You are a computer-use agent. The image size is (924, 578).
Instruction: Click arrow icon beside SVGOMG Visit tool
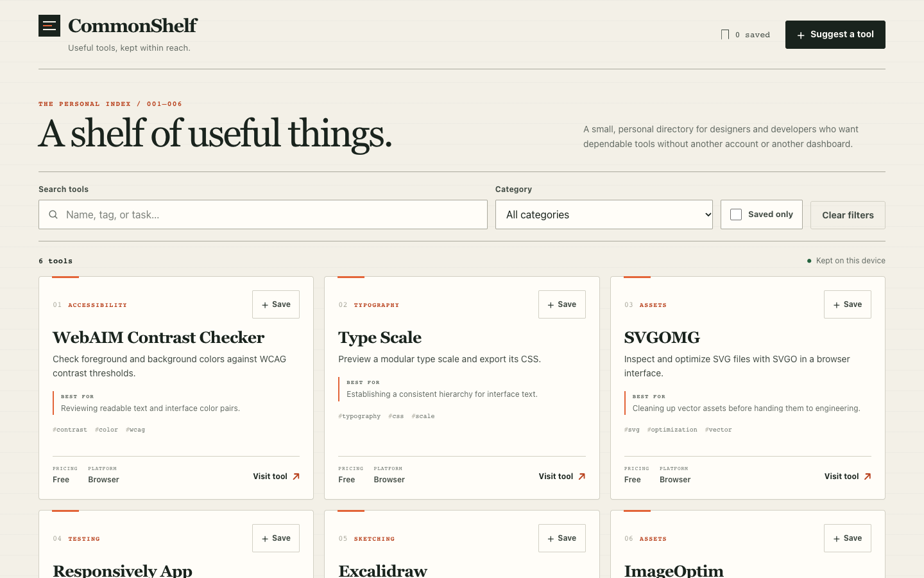coord(868,477)
